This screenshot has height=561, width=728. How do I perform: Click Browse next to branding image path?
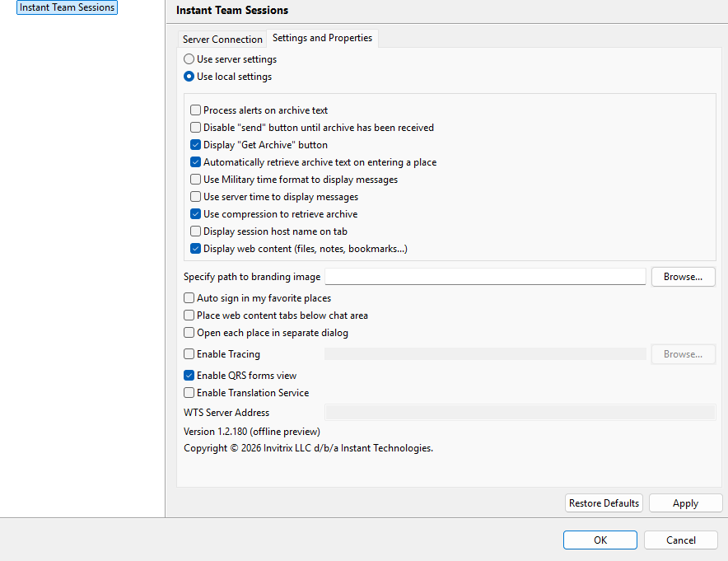pyautogui.click(x=683, y=277)
